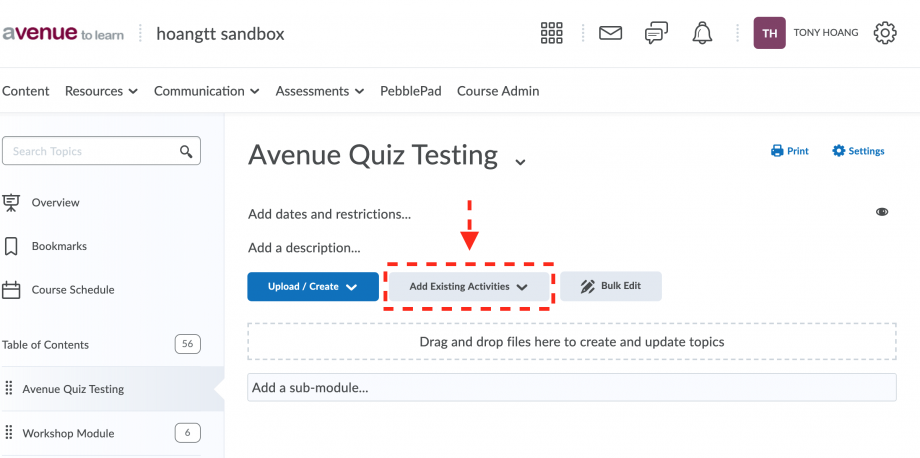
Task: Expand the Add Existing Activities dropdown
Action: [x=469, y=287]
